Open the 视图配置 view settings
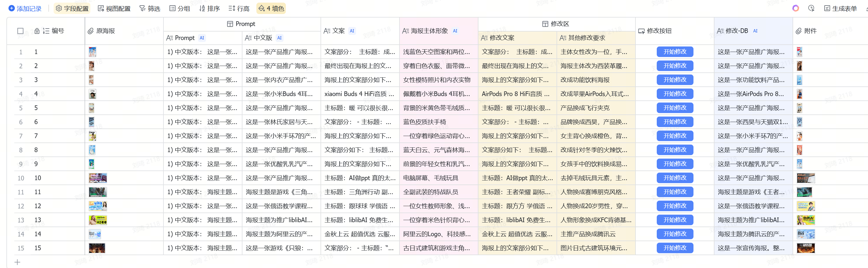Image resolution: width=868 pixels, height=268 pixels. 114,8
